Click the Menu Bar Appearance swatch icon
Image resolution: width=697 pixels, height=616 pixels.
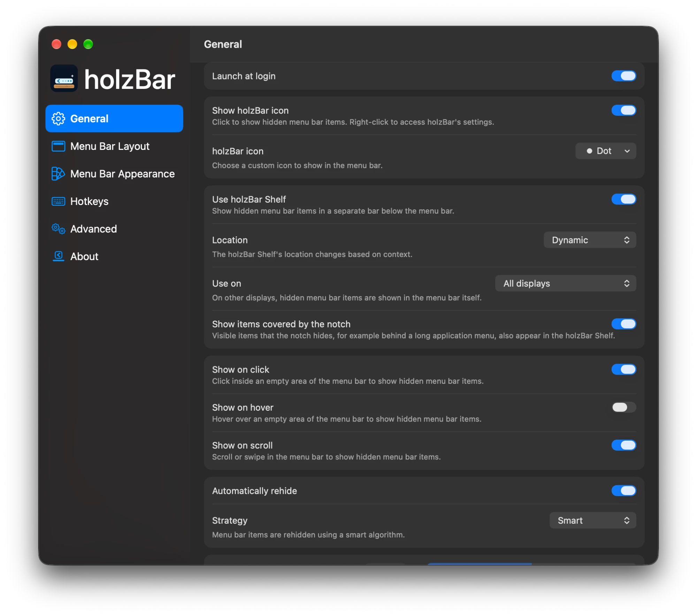[x=58, y=174]
